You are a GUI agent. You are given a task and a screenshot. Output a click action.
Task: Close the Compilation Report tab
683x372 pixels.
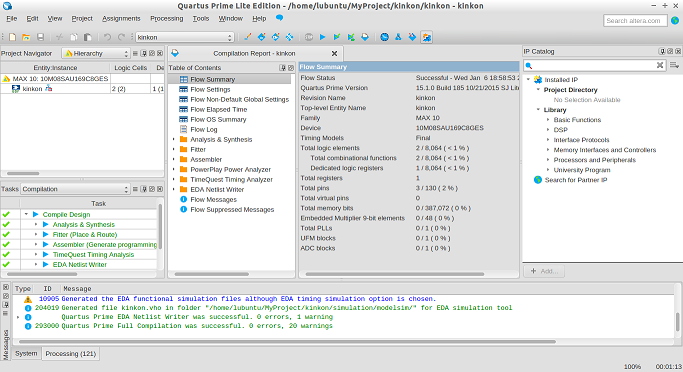[x=334, y=53]
